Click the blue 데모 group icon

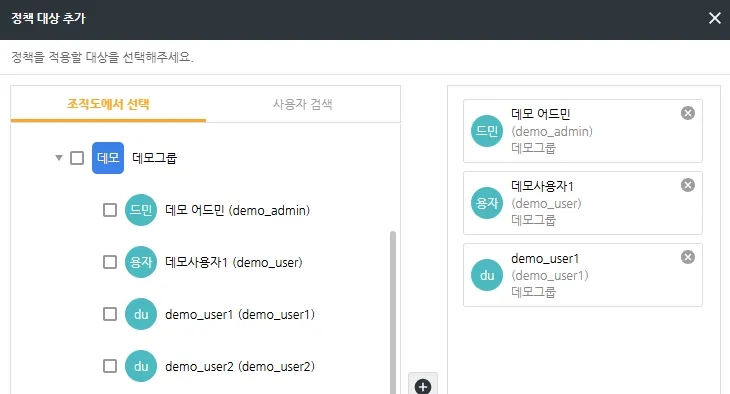click(108, 158)
